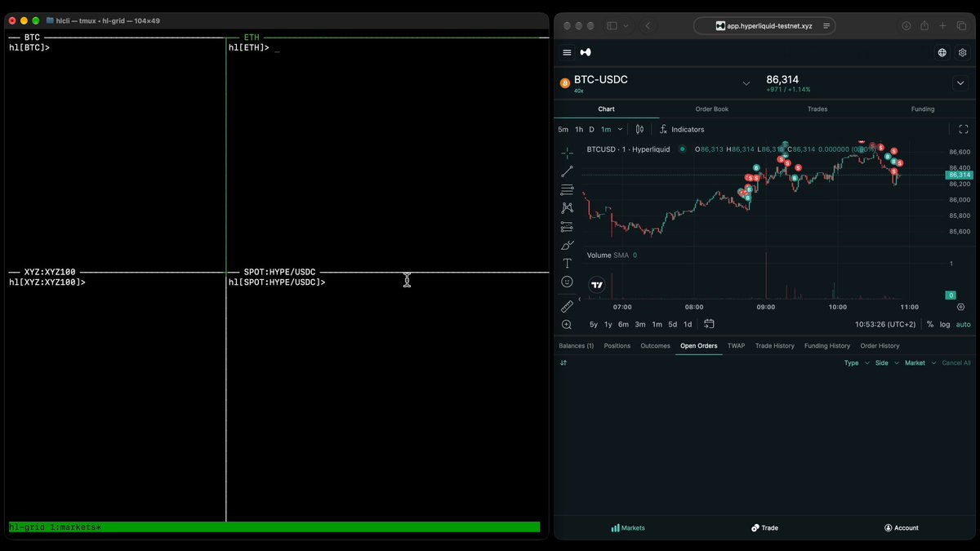Open the emoji icons tool

coord(567,282)
